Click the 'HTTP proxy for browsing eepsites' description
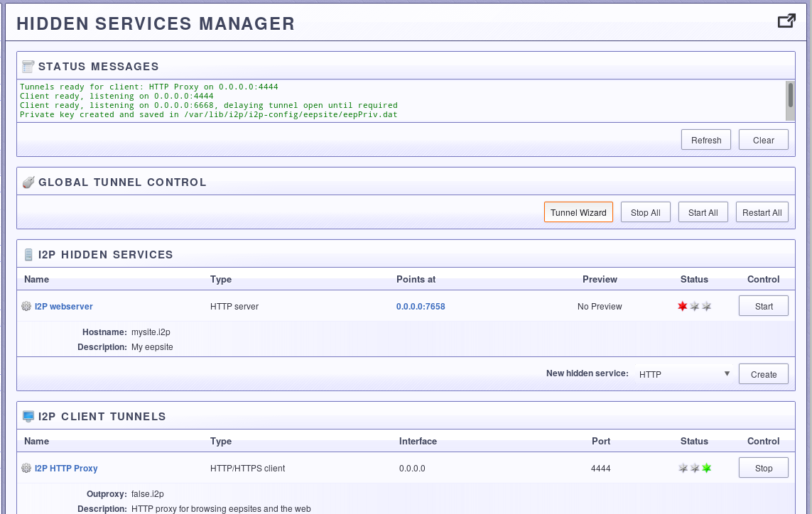 (x=221, y=509)
